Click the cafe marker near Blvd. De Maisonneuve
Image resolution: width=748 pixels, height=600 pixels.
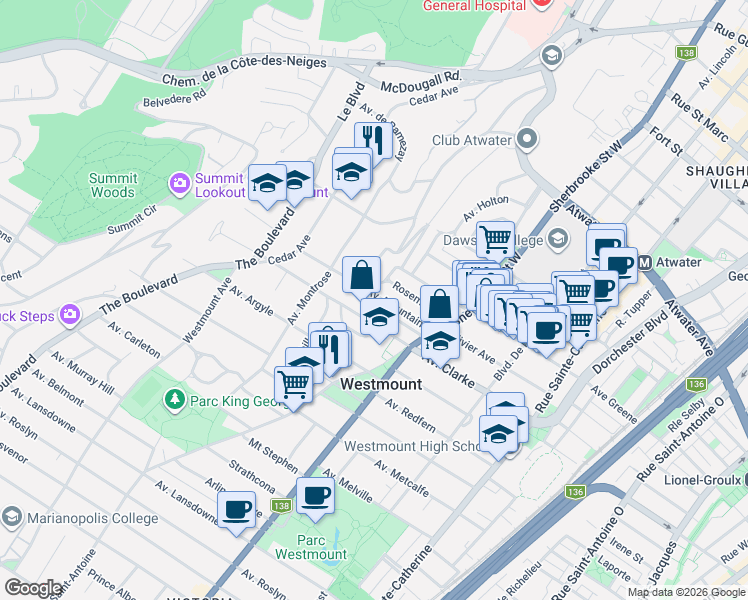coord(546,331)
